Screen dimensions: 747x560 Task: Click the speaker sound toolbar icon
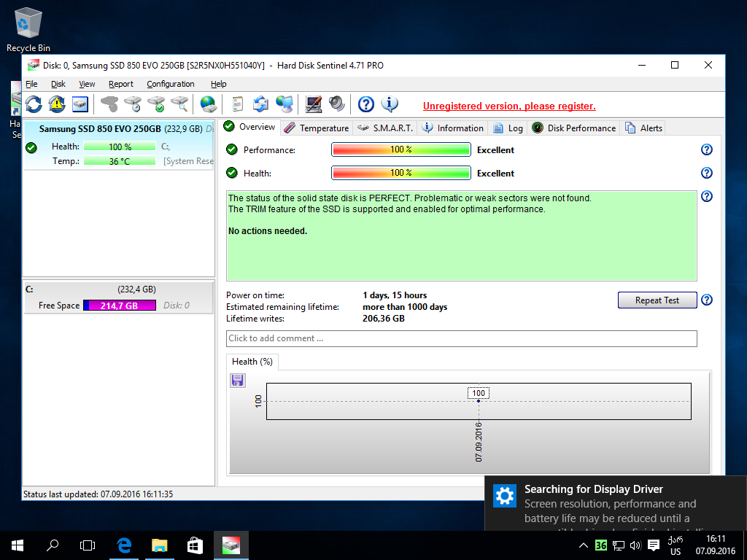336,104
